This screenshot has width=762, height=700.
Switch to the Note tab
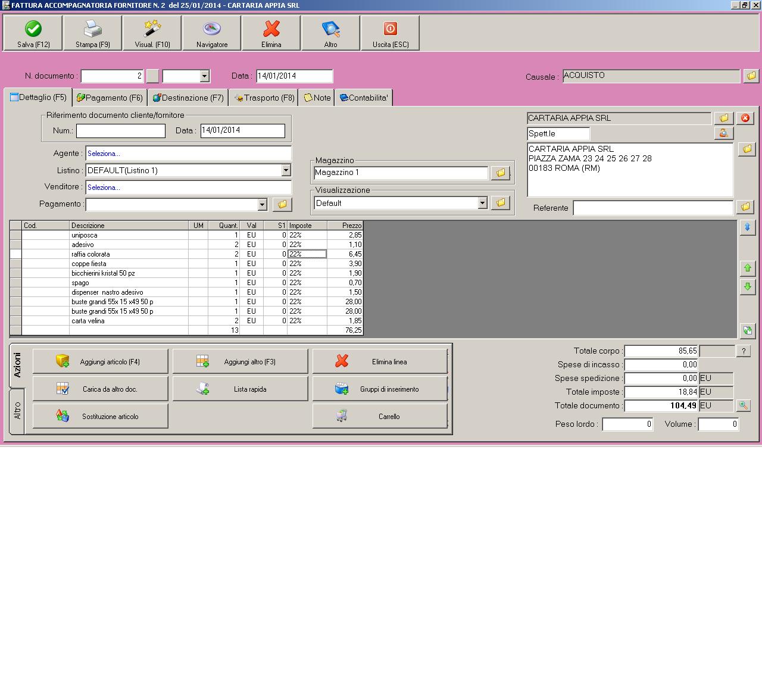[317, 98]
